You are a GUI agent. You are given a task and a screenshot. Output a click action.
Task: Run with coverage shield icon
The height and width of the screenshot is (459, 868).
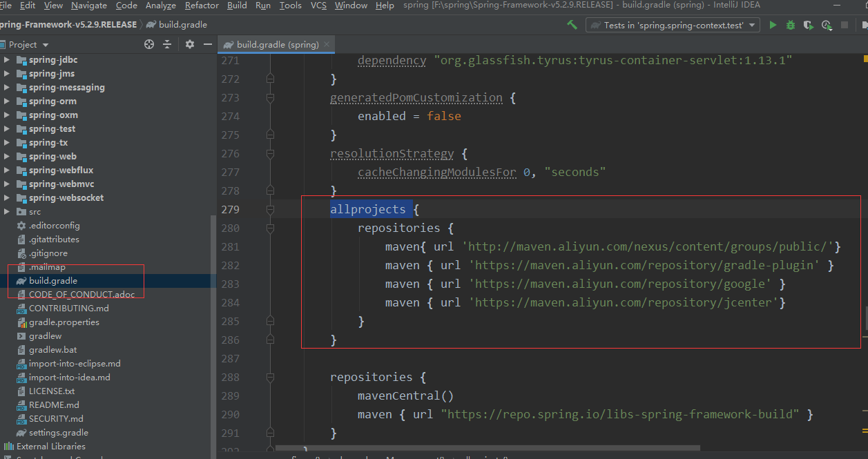pyautogui.click(x=809, y=25)
